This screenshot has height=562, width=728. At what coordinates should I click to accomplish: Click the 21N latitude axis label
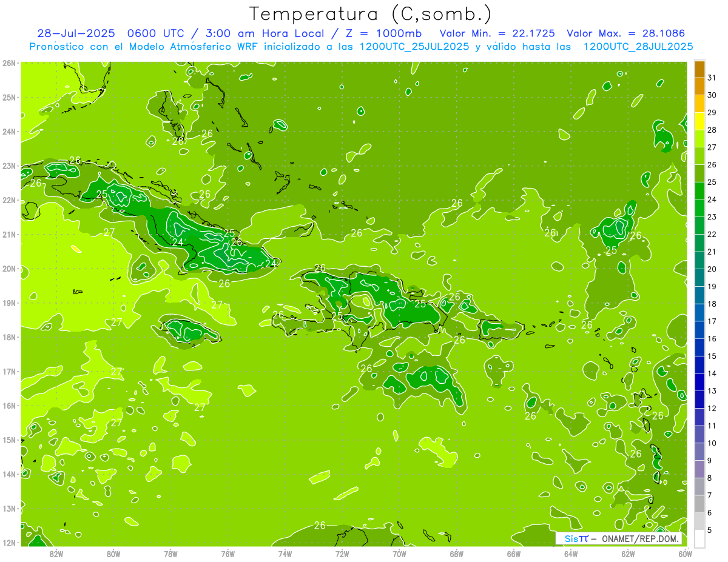10,234
